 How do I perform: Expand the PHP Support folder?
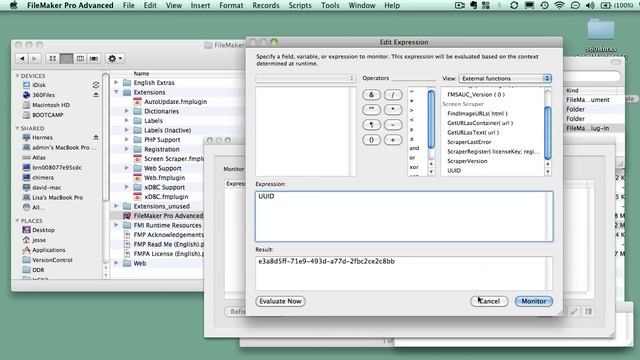tap(127, 140)
